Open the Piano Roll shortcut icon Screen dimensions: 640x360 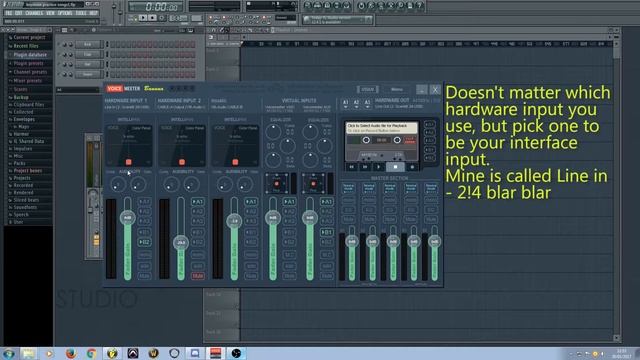tap(327, 5)
